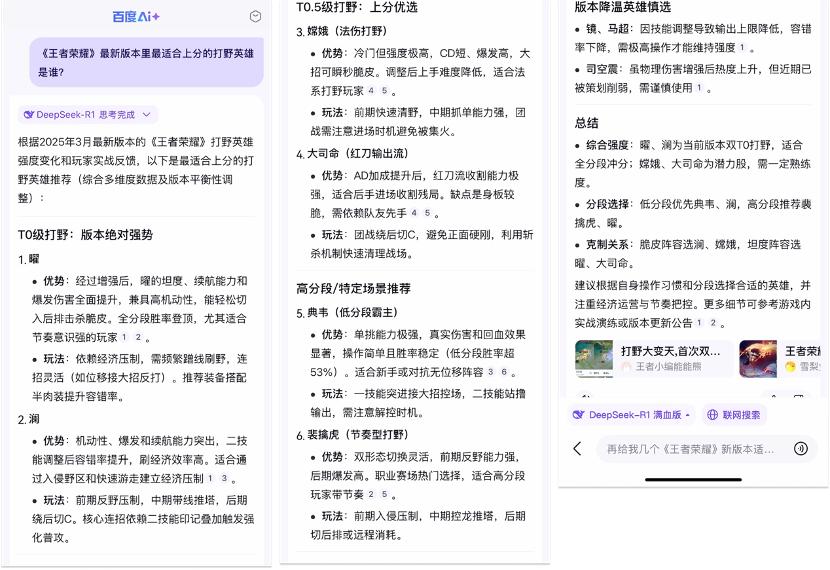
Task: Select the 总结 summary heading
Action: point(587,123)
